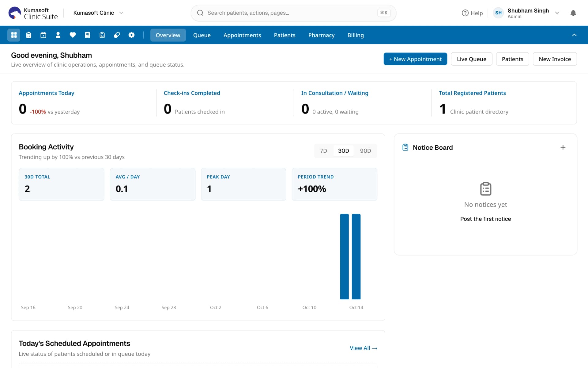This screenshot has width=588, height=368.
Task: Open the calendar icon in navbar
Action: point(43,35)
